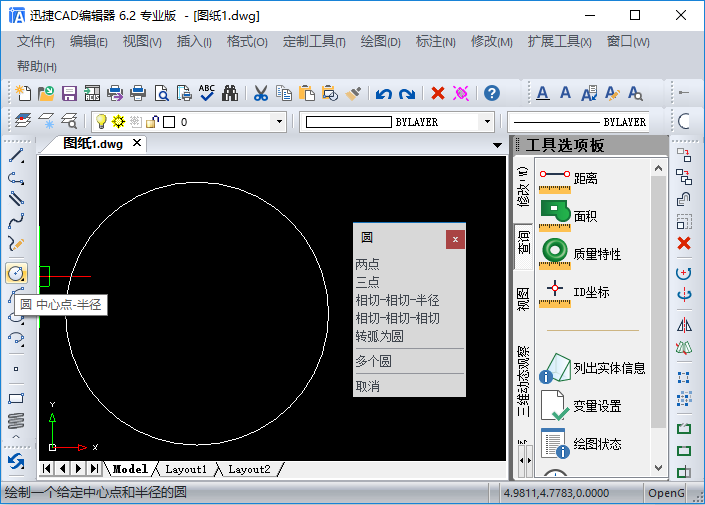Screen dimensions: 705x505
Task: Open the Layer manager icon
Action: point(23,121)
